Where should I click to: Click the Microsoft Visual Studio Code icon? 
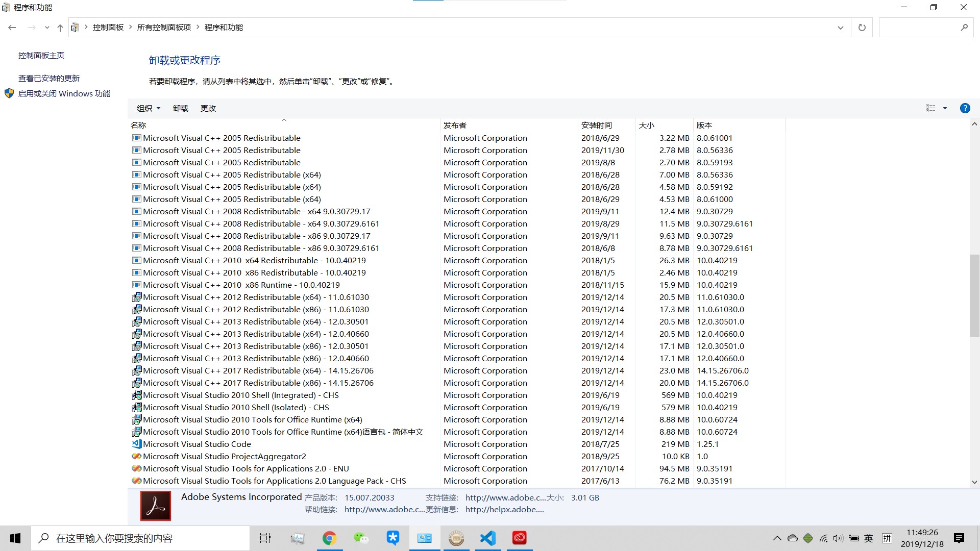tap(137, 444)
